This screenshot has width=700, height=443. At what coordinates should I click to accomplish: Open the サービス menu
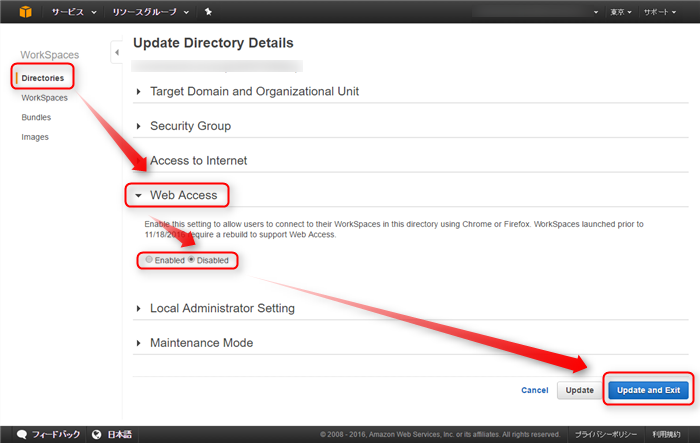74,12
